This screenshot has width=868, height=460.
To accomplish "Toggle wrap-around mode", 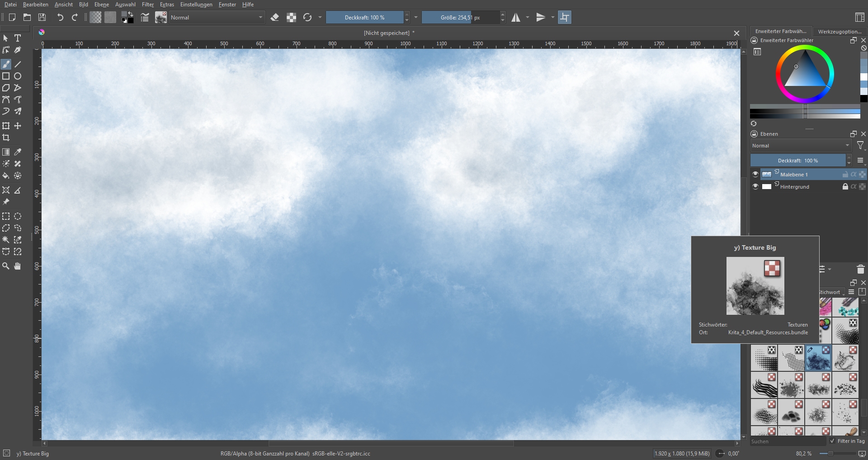I will (x=565, y=17).
